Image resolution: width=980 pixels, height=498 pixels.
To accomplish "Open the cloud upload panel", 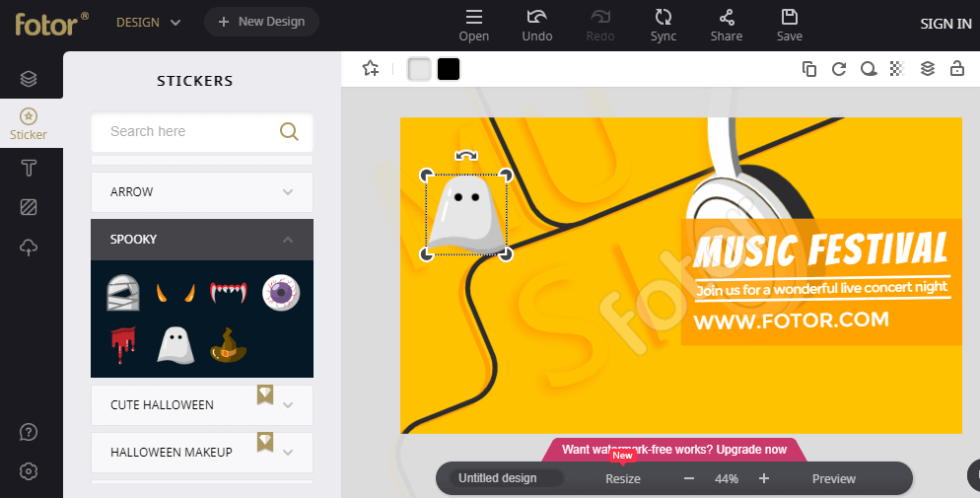I will click(29, 248).
